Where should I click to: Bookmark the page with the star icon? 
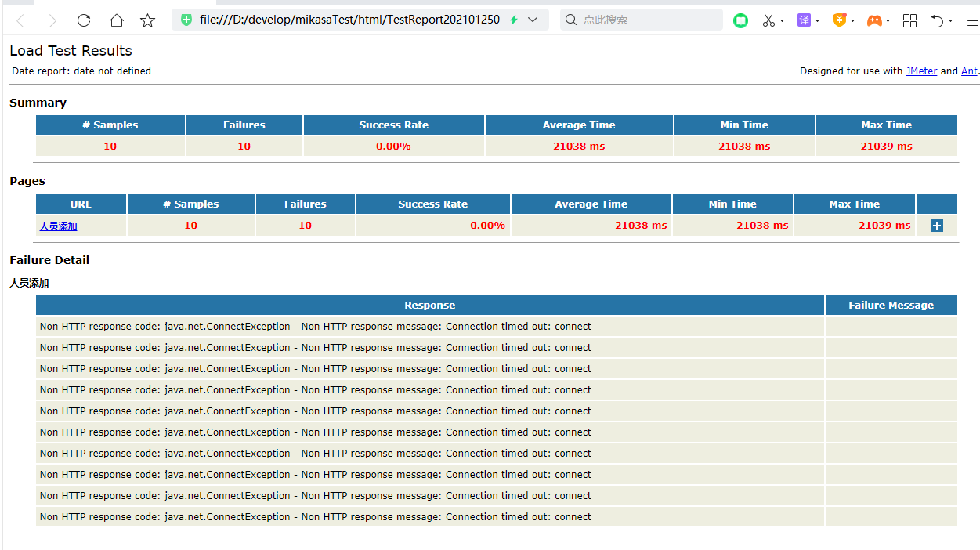pos(147,20)
